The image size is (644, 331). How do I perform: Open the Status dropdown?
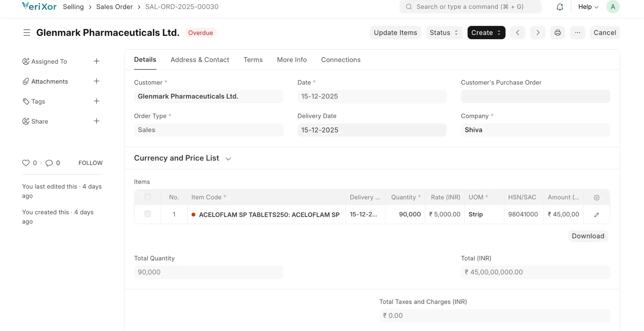coord(444,33)
